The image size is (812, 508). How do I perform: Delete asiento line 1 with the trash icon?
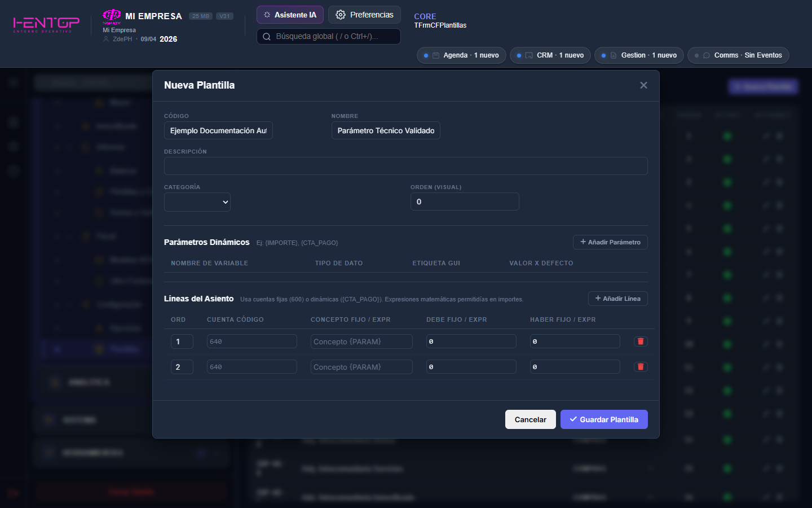tap(641, 341)
